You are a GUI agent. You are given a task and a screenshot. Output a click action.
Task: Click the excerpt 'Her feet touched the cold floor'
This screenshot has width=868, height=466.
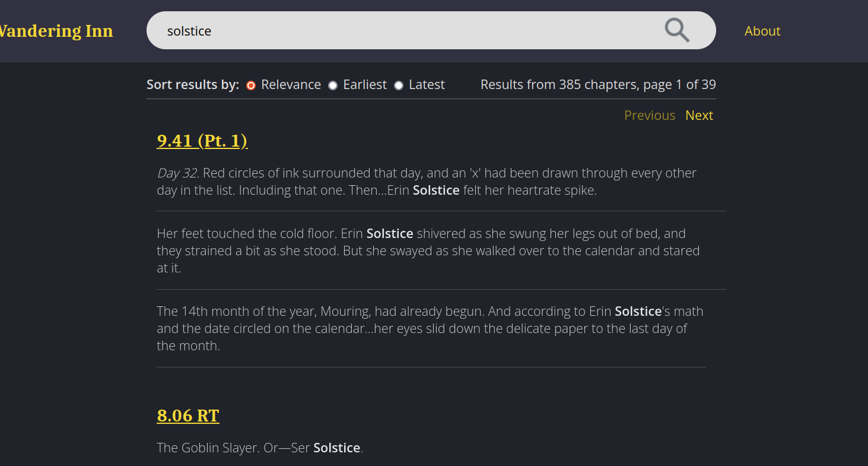pyautogui.click(x=428, y=251)
